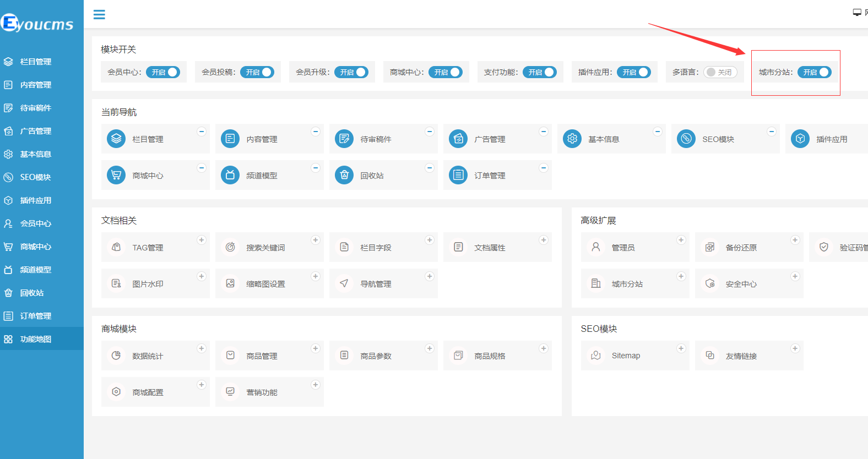
Task: Open 功能地图 in the sidebar
Action: coord(36,339)
